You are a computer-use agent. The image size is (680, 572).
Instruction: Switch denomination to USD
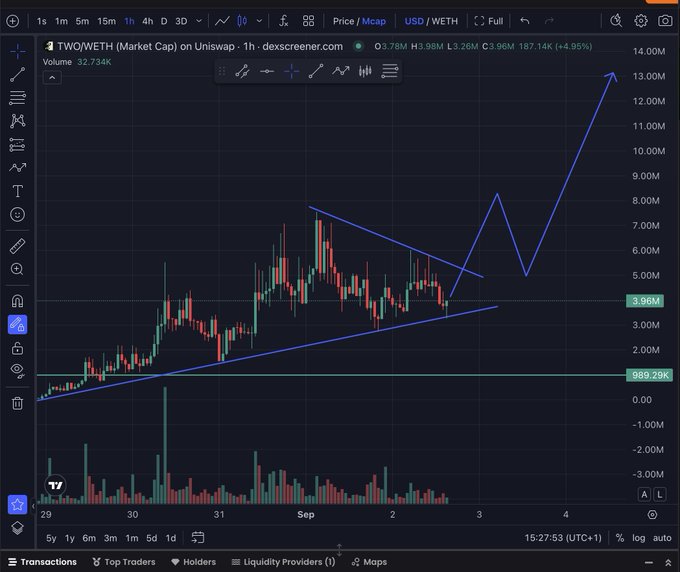click(414, 21)
